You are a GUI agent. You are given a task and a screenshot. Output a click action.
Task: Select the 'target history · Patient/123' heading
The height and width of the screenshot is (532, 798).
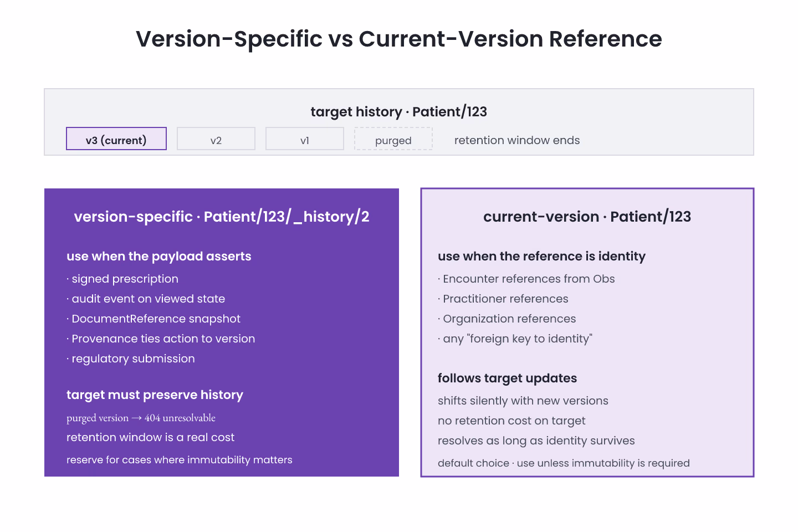click(x=399, y=111)
